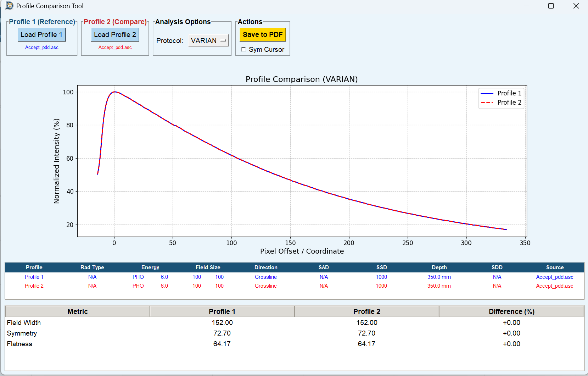
Task: Click the Difference (%) column header
Action: 511,311
